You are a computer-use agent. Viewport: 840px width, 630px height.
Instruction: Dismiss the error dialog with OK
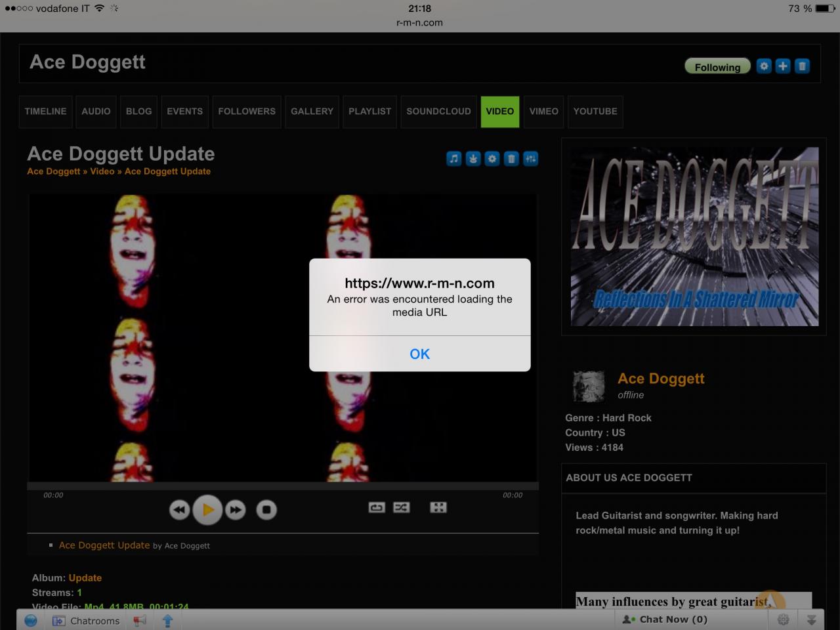click(x=420, y=354)
